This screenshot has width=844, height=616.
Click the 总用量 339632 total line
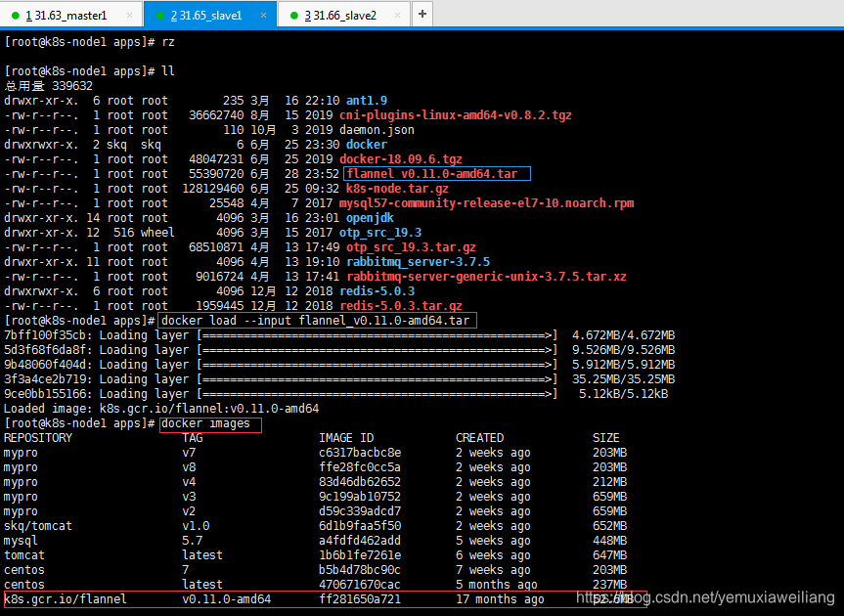click(48, 86)
